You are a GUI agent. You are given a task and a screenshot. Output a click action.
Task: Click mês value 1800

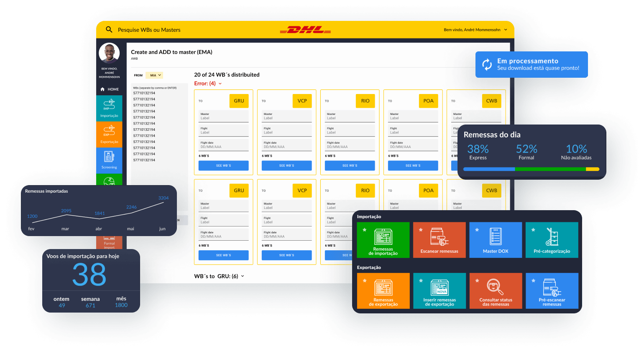point(121,305)
